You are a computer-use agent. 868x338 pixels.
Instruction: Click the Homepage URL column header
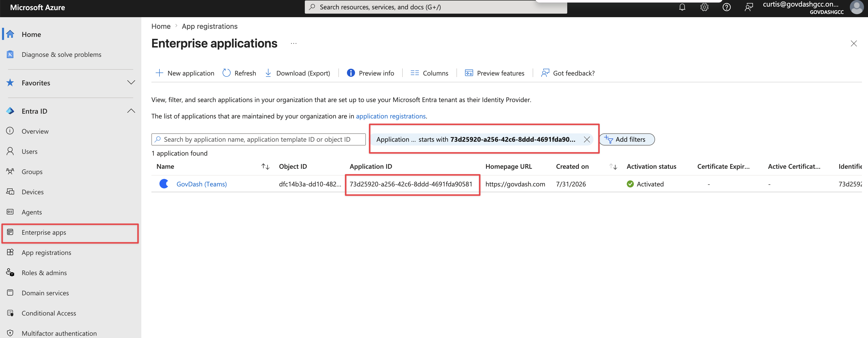tap(508, 166)
